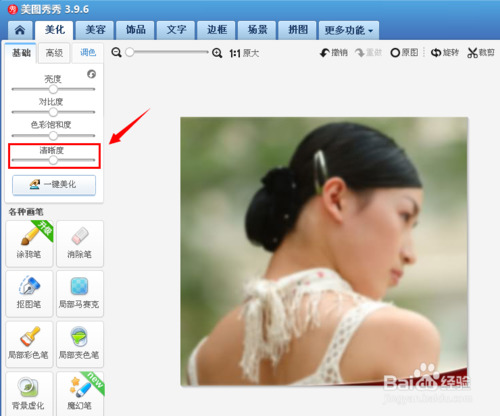Click the 清晰度 sharpness slider handle

(53, 160)
